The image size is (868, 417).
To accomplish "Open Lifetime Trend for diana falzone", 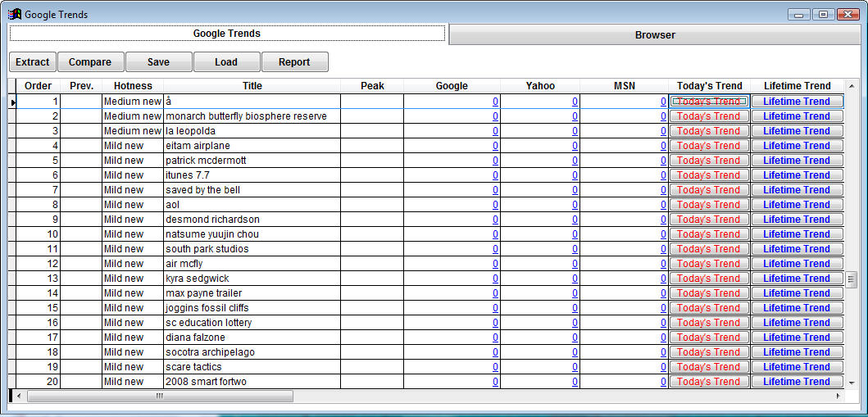I will coord(798,338).
